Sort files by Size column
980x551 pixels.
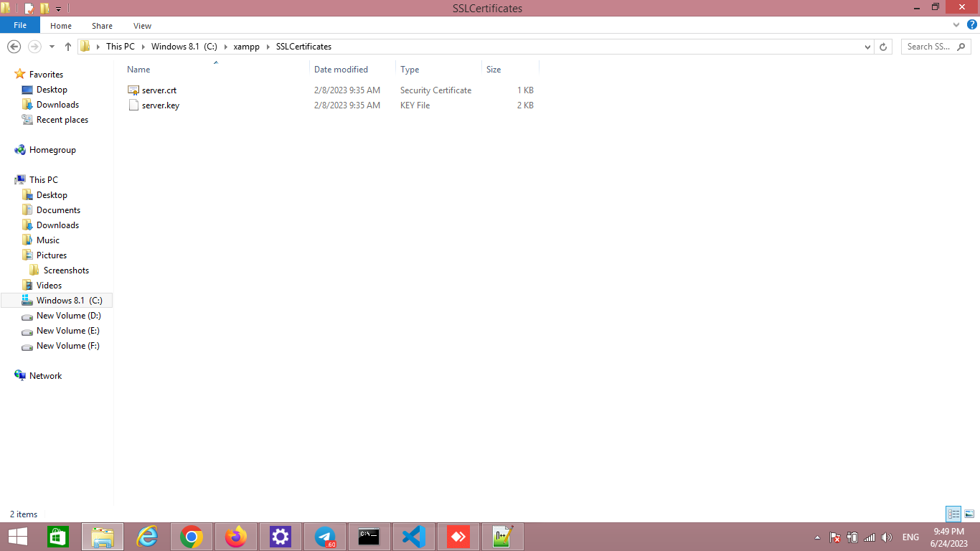[510, 69]
